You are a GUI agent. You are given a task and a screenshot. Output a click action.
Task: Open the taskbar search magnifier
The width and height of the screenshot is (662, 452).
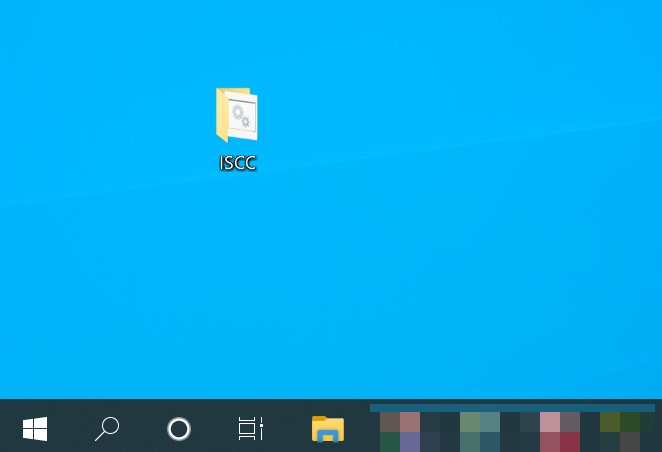(106, 429)
